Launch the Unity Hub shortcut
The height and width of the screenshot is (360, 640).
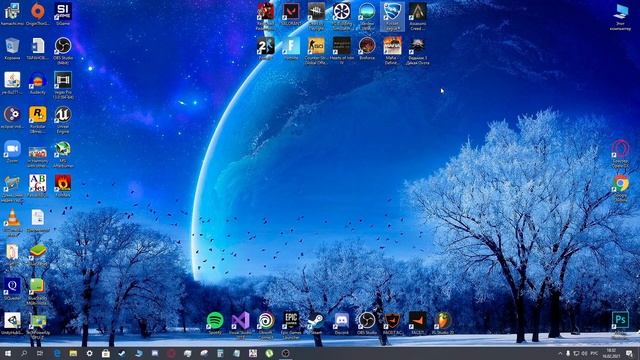pyautogui.click(x=12, y=323)
